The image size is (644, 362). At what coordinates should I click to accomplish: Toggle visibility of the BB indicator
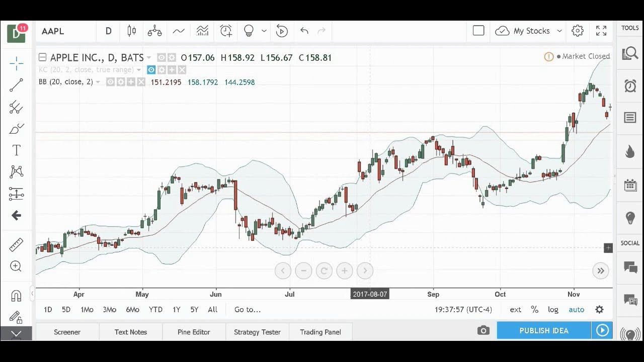[x=111, y=82]
